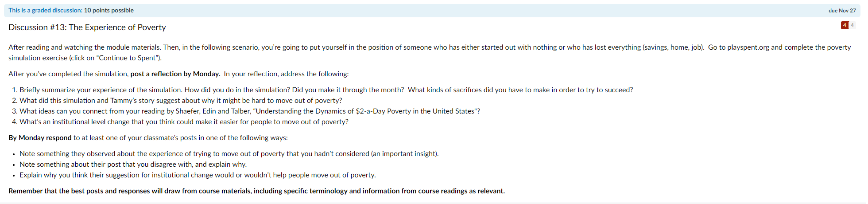Click the playspent.org mention in instructions
Screen dimensions: 868x204
tap(748, 47)
